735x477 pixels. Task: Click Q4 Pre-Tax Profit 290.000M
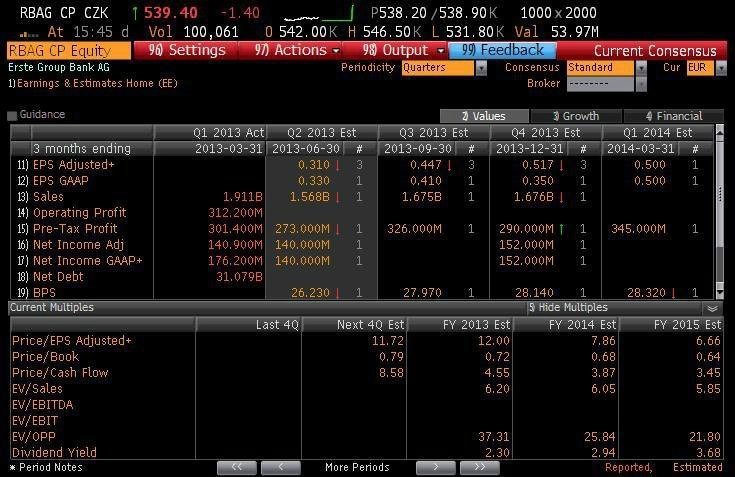coord(526,229)
